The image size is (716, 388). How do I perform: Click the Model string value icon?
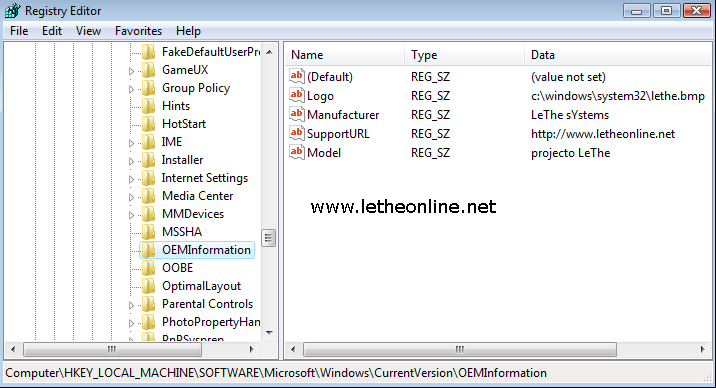coord(296,152)
